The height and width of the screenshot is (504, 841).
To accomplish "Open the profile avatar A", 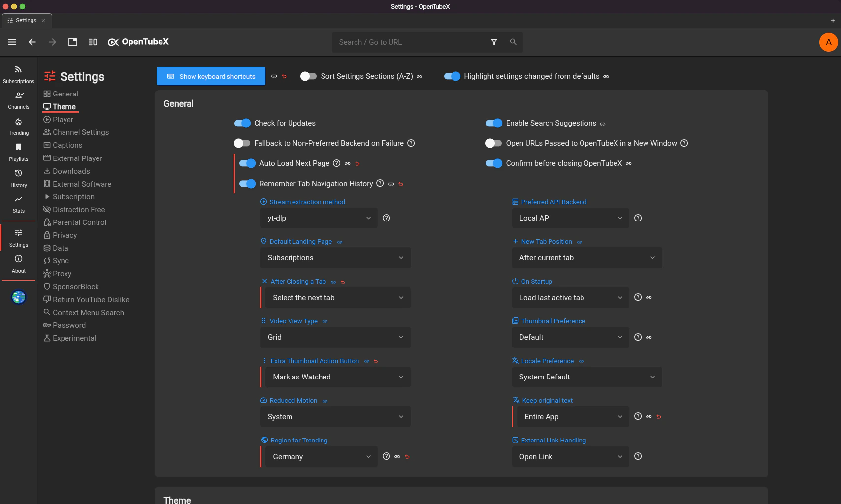I will point(829,42).
